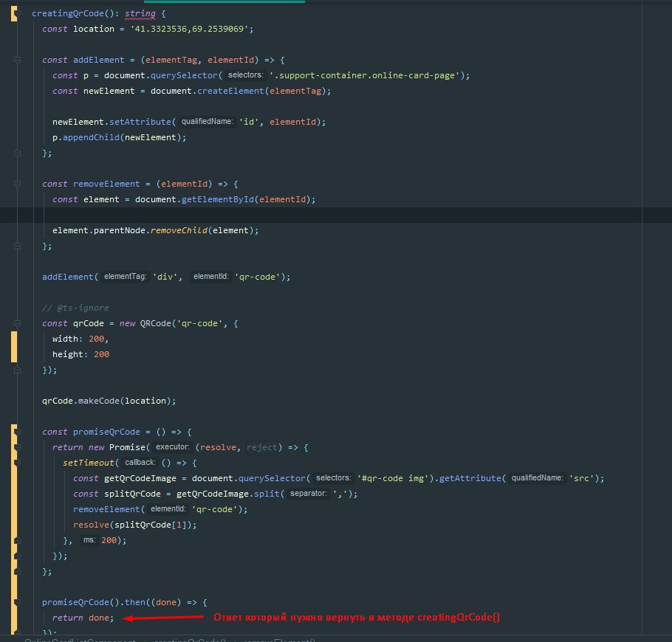Collapse the promiseQrCode().then callback fold
Image resolution: width=672 pixels, height=642 pixels.
click(17, 602)
